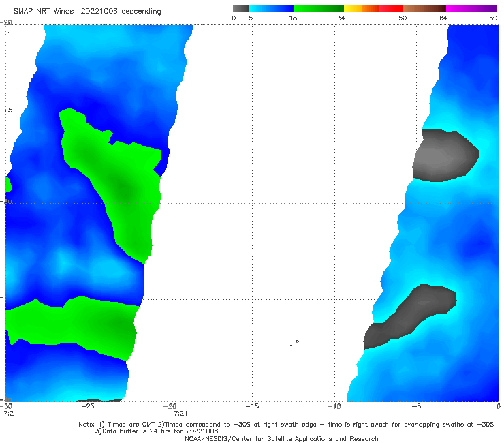Screen dimensions: 504x443
Task: Select the magenta 64-80 colorbar segment
Action: pyautogui.click(x=471, y=8)
